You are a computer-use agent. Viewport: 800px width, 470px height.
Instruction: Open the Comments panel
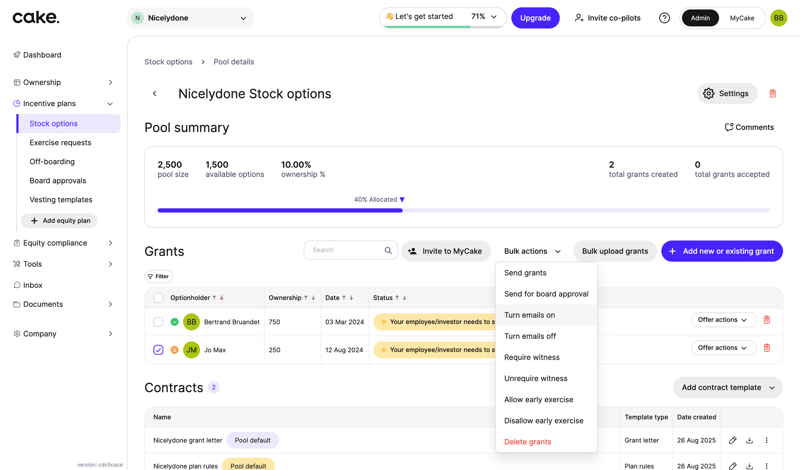[x=749, y=128]
